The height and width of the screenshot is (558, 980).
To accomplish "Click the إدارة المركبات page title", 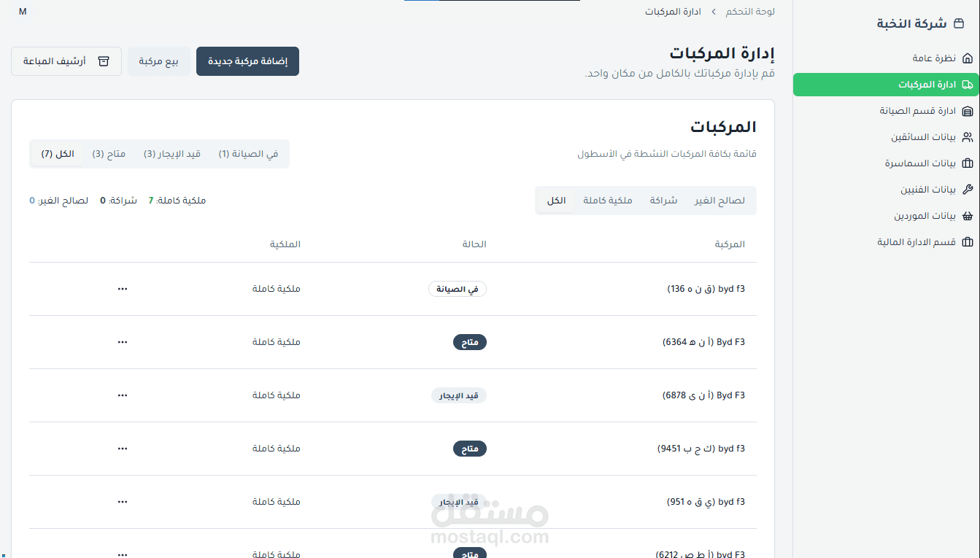I will click(x=722, y=53).
